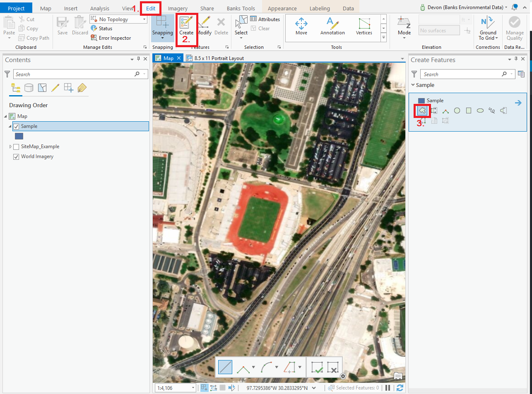
Task: Click the Vertices tool in Tools gallery
Action: point(364,26)
